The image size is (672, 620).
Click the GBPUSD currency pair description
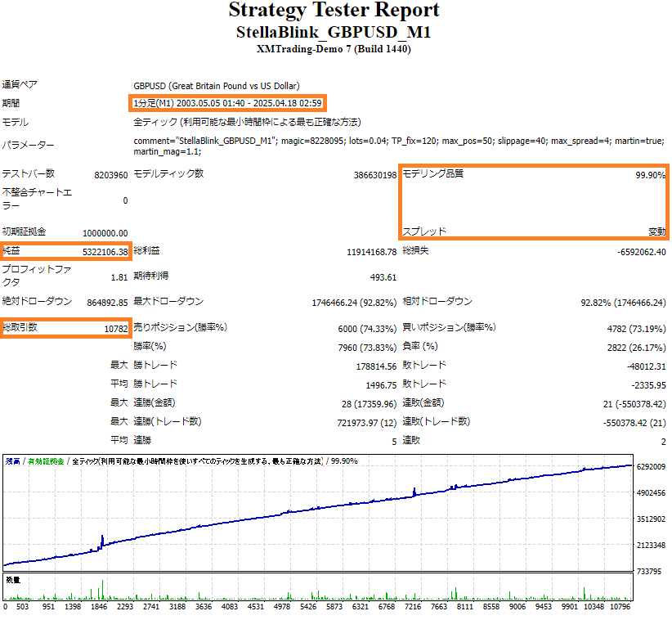click(217, 86)
